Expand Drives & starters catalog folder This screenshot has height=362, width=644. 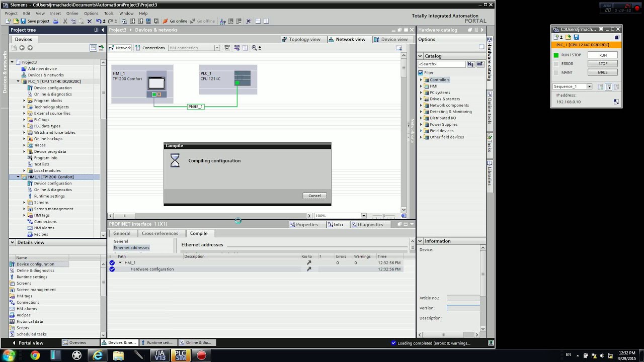point(421,99)
